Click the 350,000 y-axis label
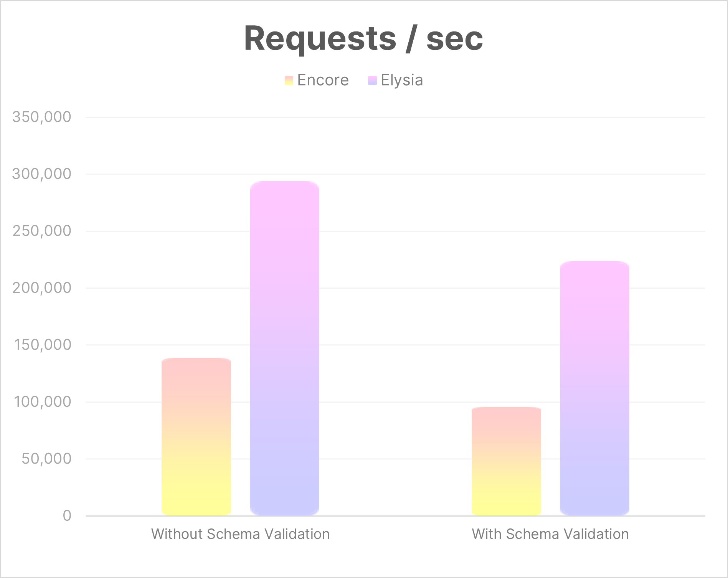This screenshot has height=578, width=728. tap(41, 117)
